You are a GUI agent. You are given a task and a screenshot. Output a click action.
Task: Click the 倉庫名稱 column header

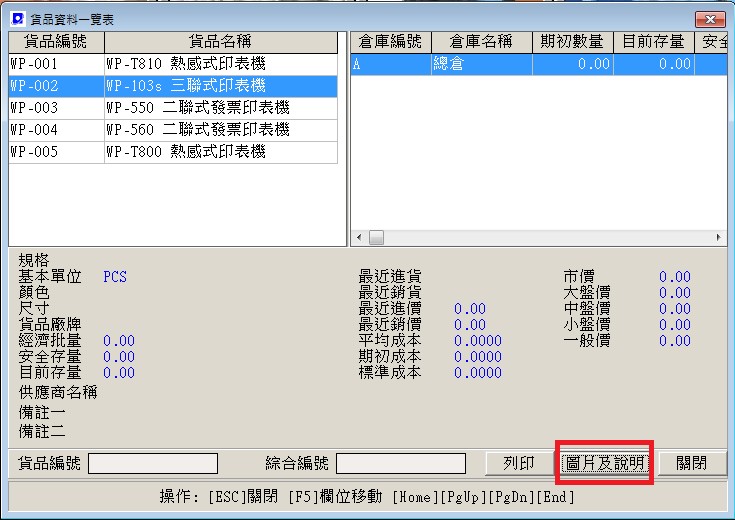(482, 42)
